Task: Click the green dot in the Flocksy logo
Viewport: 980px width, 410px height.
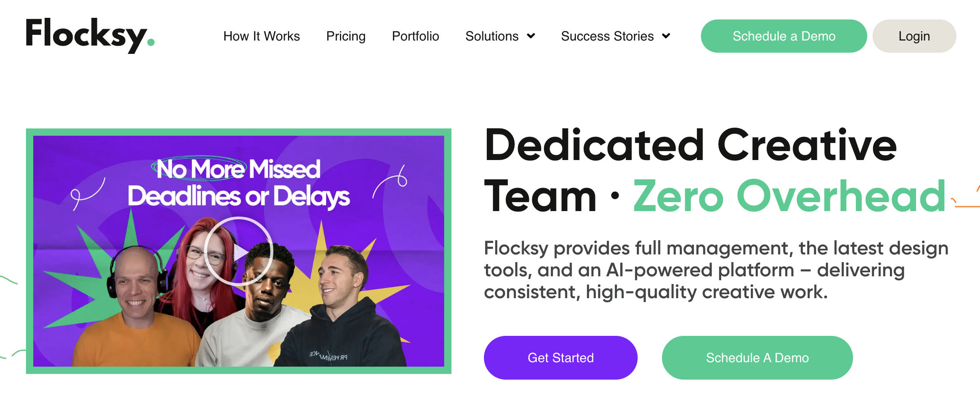Action: coord(150,42)
